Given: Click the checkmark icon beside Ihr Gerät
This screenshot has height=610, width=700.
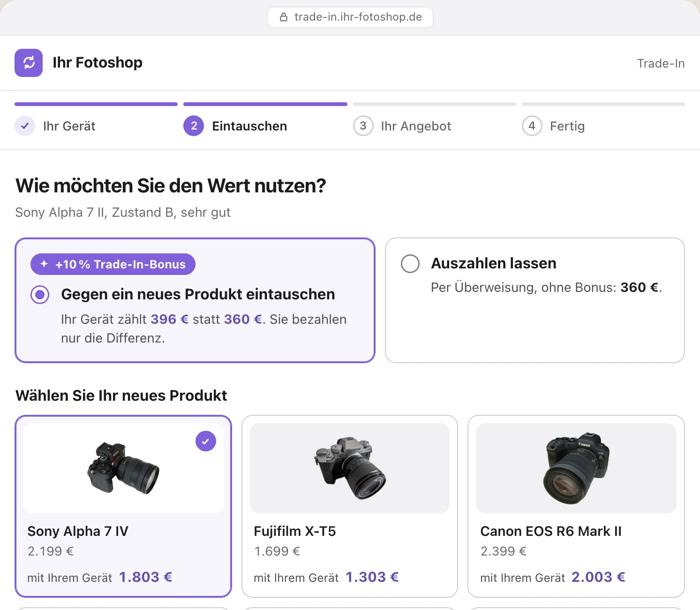Looking at the screenshot, I should coord(25,126).
